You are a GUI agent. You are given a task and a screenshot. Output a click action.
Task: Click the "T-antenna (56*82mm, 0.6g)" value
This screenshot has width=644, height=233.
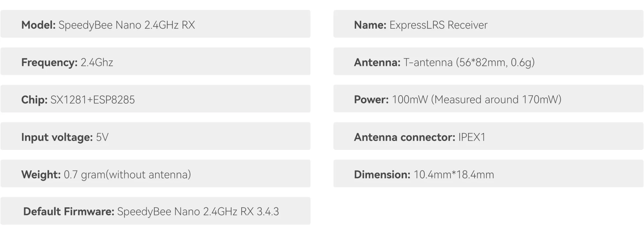coord(469,62)
